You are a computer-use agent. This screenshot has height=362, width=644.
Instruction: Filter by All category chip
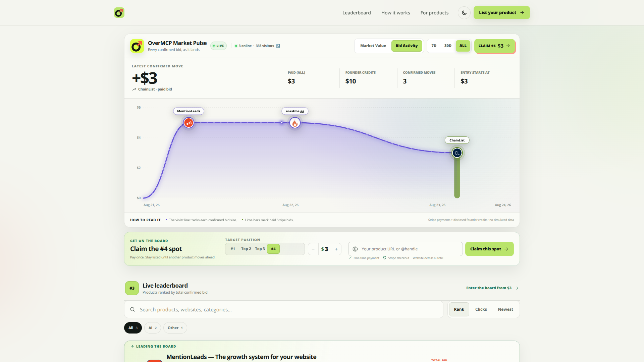[133, 328]
